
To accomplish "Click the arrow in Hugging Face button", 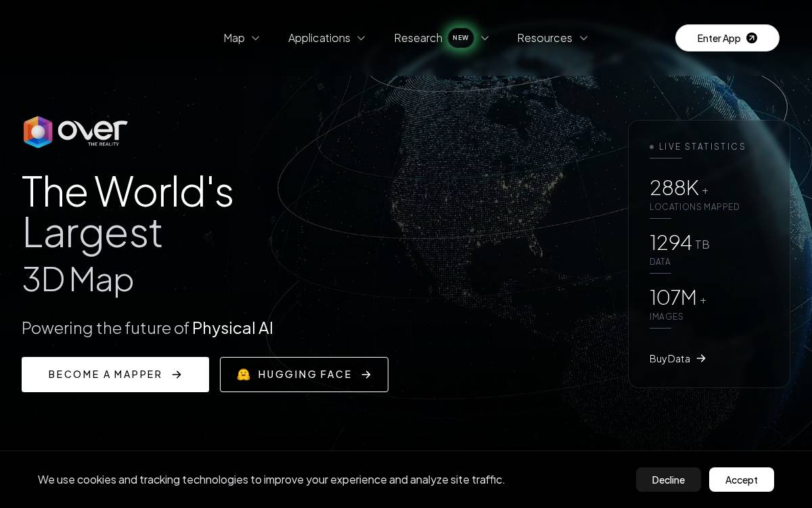I will tap(366, 375).
